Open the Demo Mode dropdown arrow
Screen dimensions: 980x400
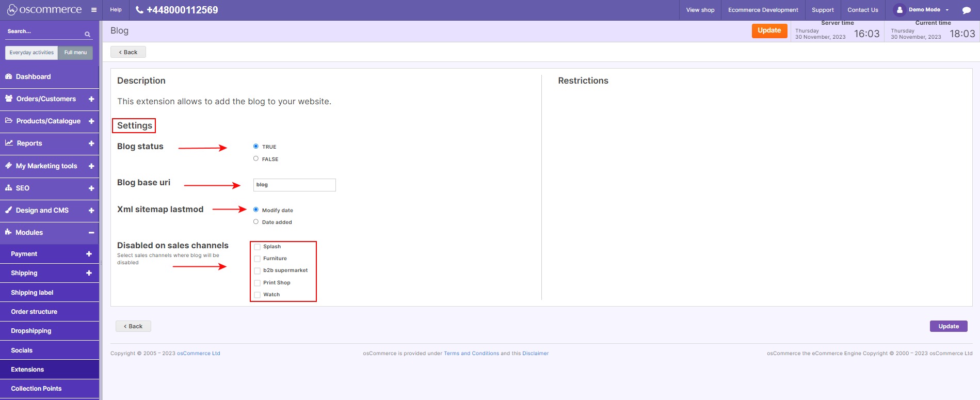[x=947, y=10]
